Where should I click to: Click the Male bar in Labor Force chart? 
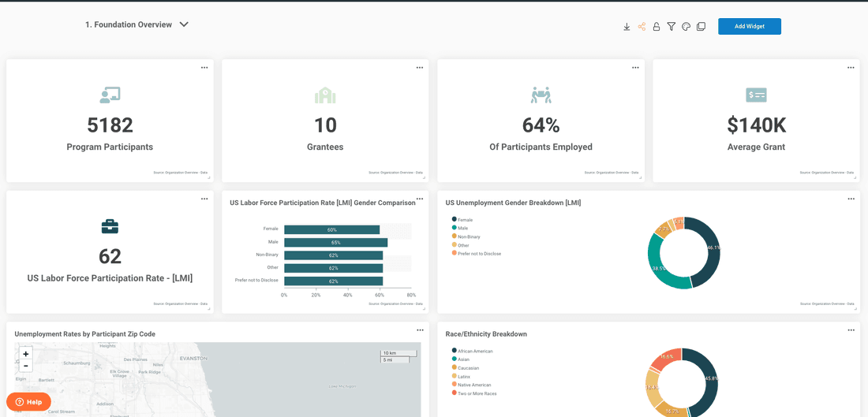(335, 243)
